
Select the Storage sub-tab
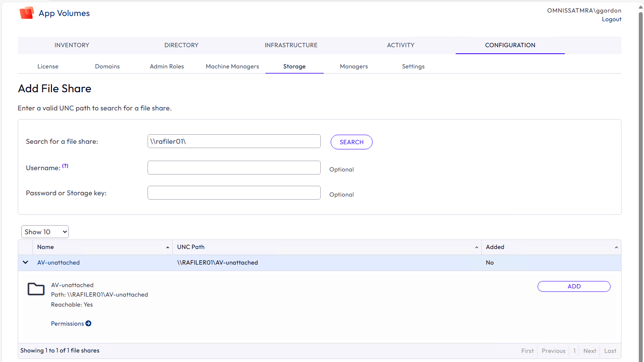294,66
